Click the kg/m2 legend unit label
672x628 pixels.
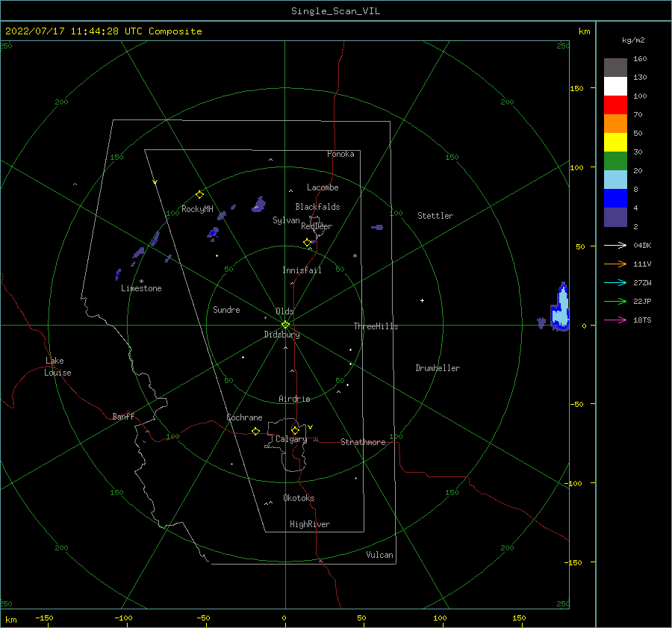(x=633, y=40)
